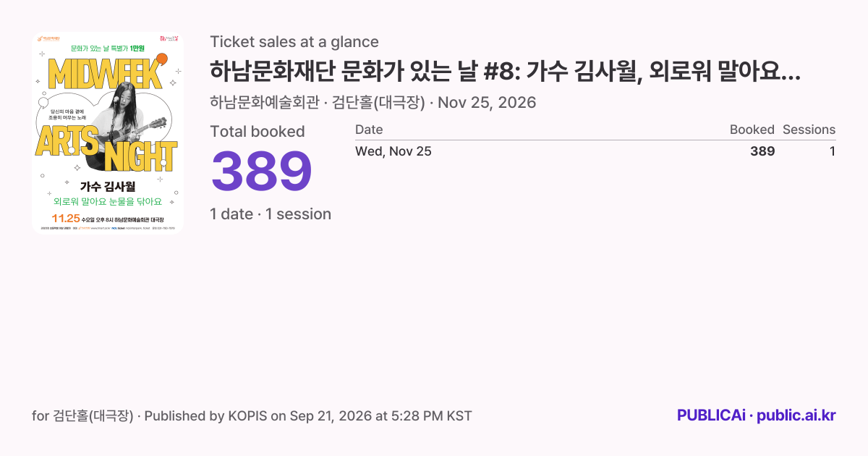The width and height of the screenshot is (868, 456).
Task: Click the venue line 하남문화예술회관 · 검단홀(대극장)
Action: point(318,102)
